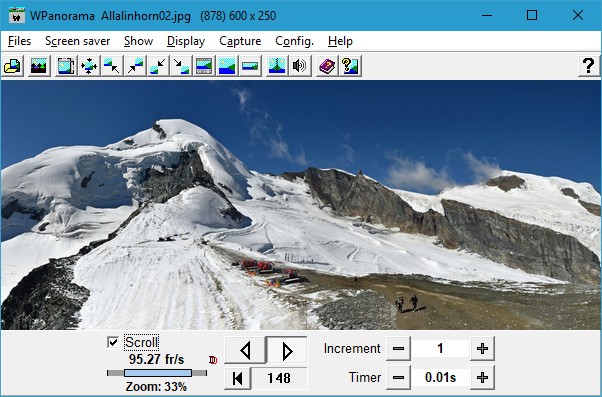Click the image with control bar icon

(x=204, y=66)
